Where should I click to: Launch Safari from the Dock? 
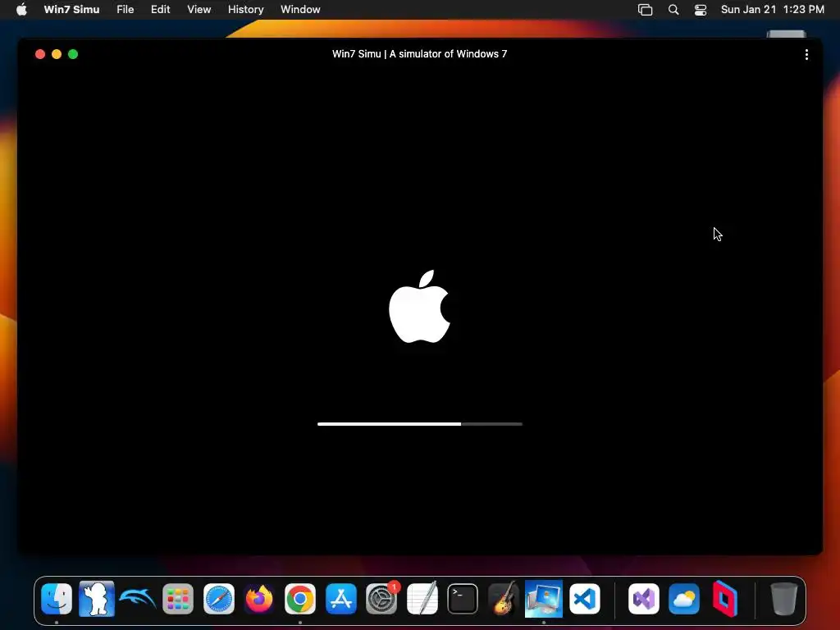pos(218,598)
